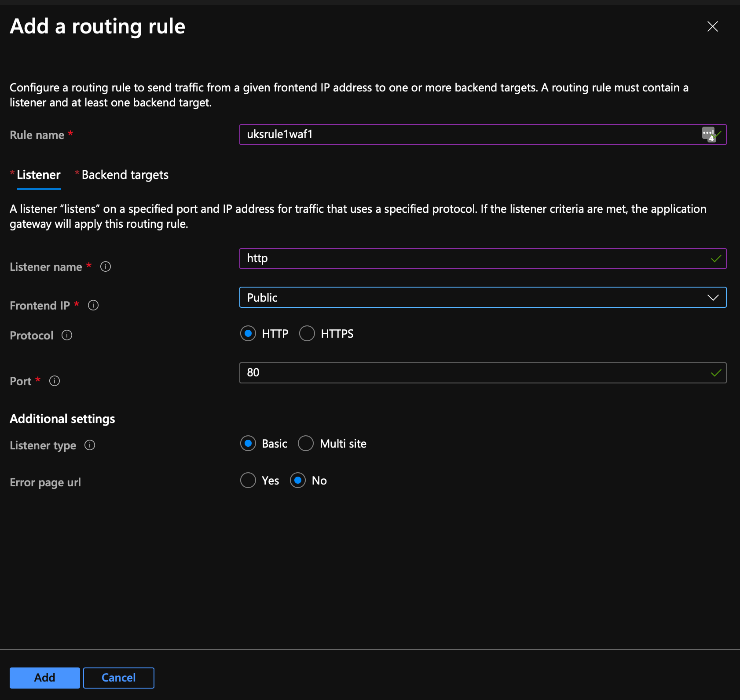The image size is (740, 700).
Task: Click the password manager icon in Rule name
Action: tap(708, 134)
